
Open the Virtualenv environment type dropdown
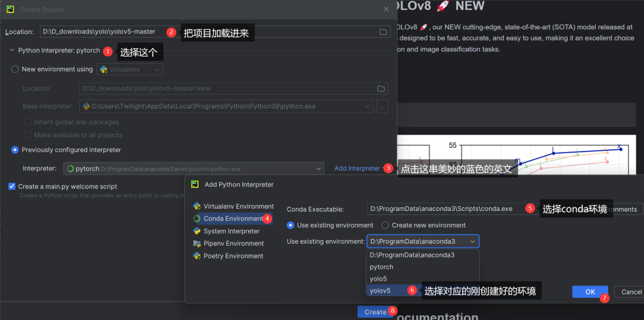point(130,69)
